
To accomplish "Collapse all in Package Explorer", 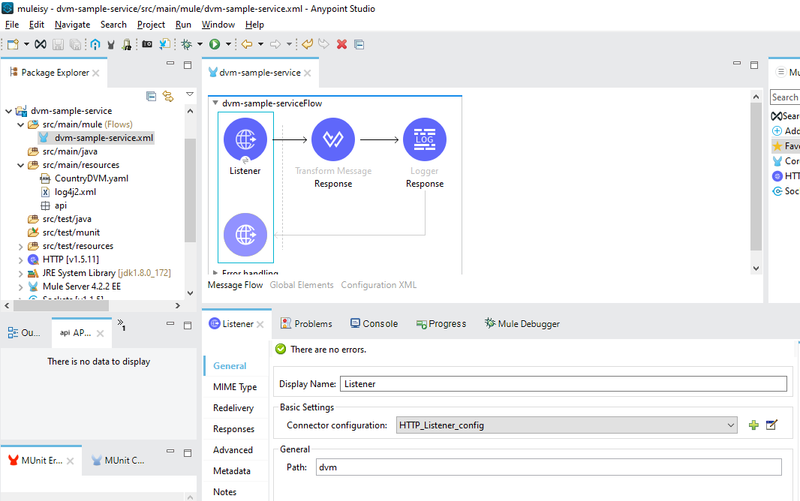I will pyautogui.click(x=151, y=96).
